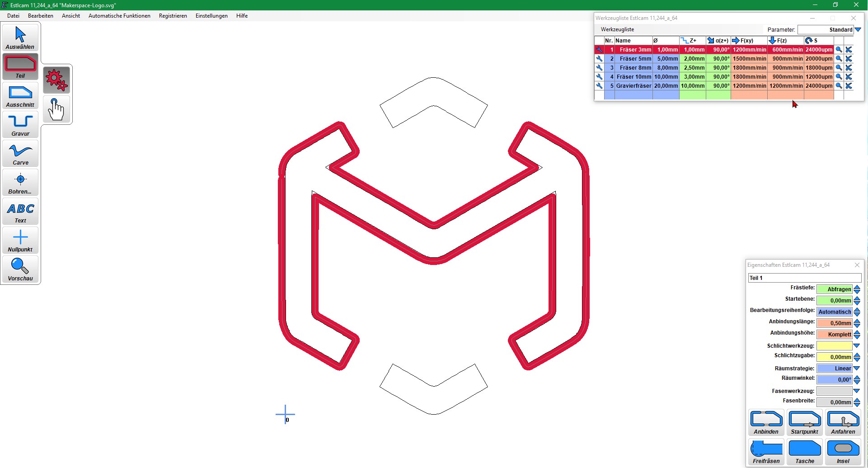Viewport: 868px width, 468px height.
Task: Click the hand pointer manual mode icon
Action: 56,109
